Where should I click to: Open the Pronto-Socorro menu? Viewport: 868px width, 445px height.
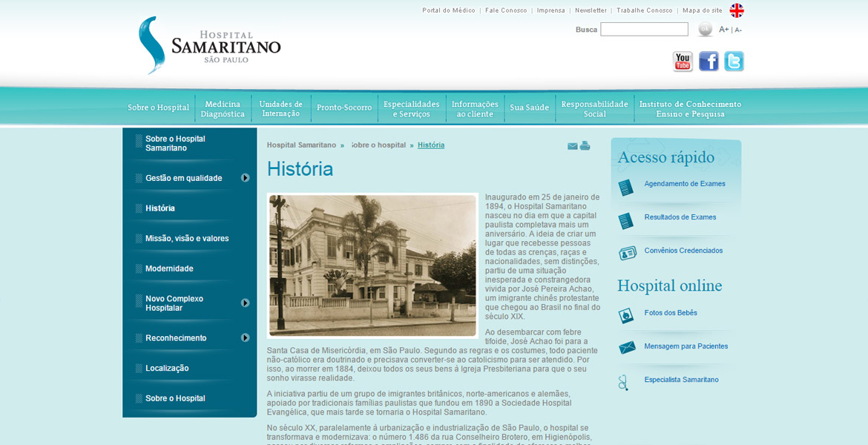[344, 108]
